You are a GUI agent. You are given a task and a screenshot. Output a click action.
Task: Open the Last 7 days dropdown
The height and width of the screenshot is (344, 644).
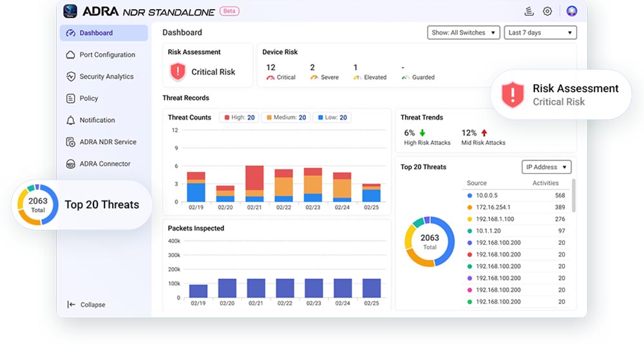(540, 33)
